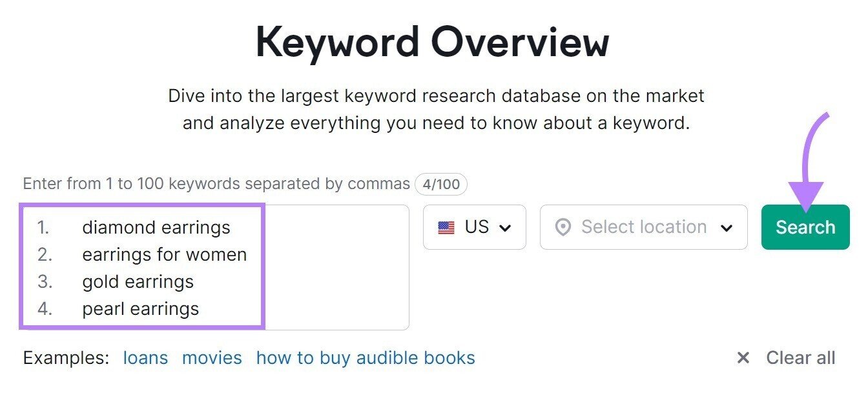Open the movies example keyword
The image size is (868, 393).
212,358
